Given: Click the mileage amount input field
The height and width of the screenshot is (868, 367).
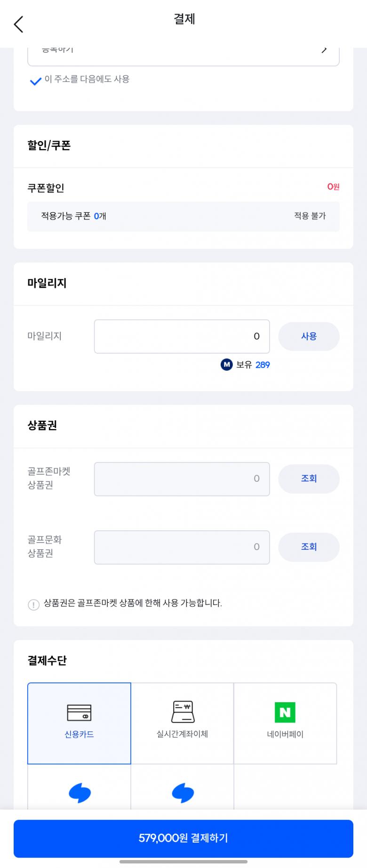Looking at the screenshot, I should coord(182,336).
